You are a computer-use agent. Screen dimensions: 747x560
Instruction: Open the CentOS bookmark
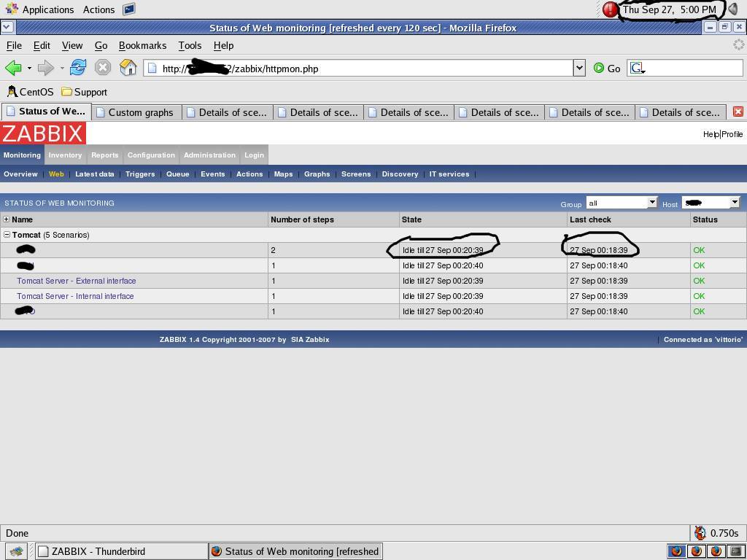coord(30,92)
